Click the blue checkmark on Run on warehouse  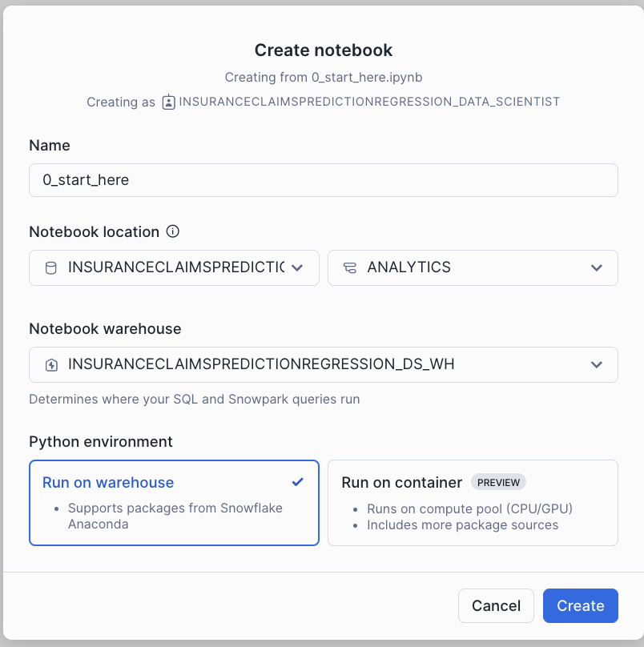click(x=297, y=482)
